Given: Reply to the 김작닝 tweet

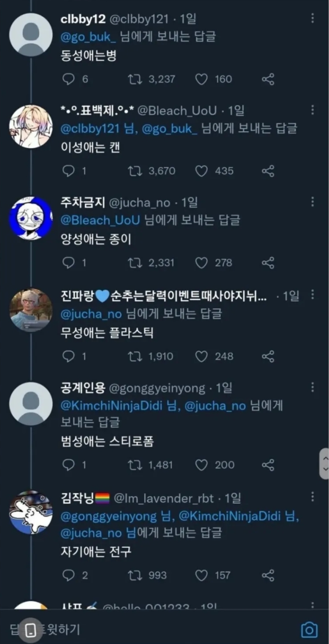Looking at the screenshot, I should click(x=69, y=575).
